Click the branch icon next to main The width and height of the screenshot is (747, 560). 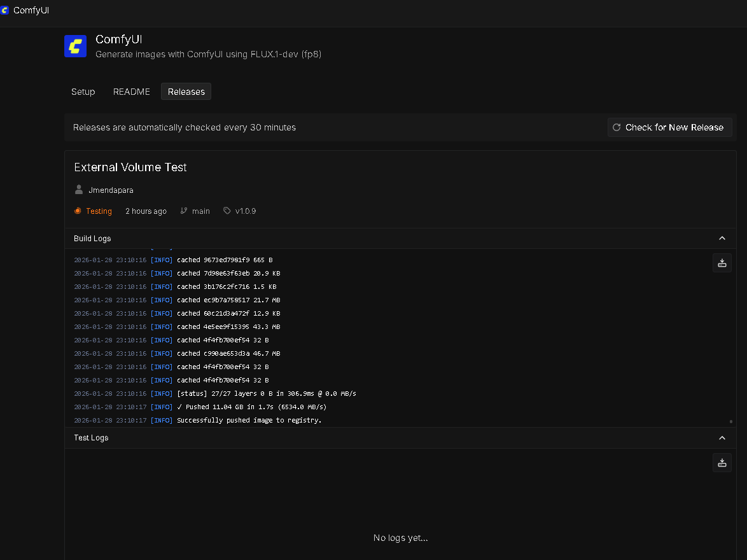[184, 211]
